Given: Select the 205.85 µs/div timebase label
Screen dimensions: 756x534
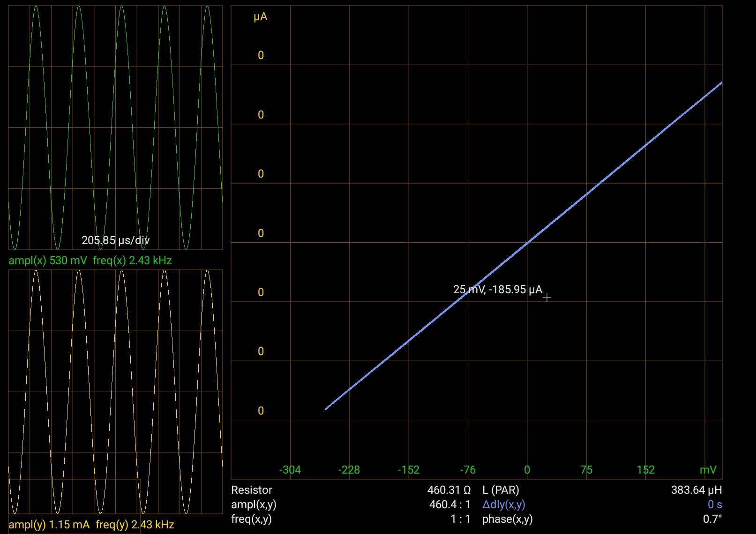Looking at the screenshot, I should (x=115, y=240).
